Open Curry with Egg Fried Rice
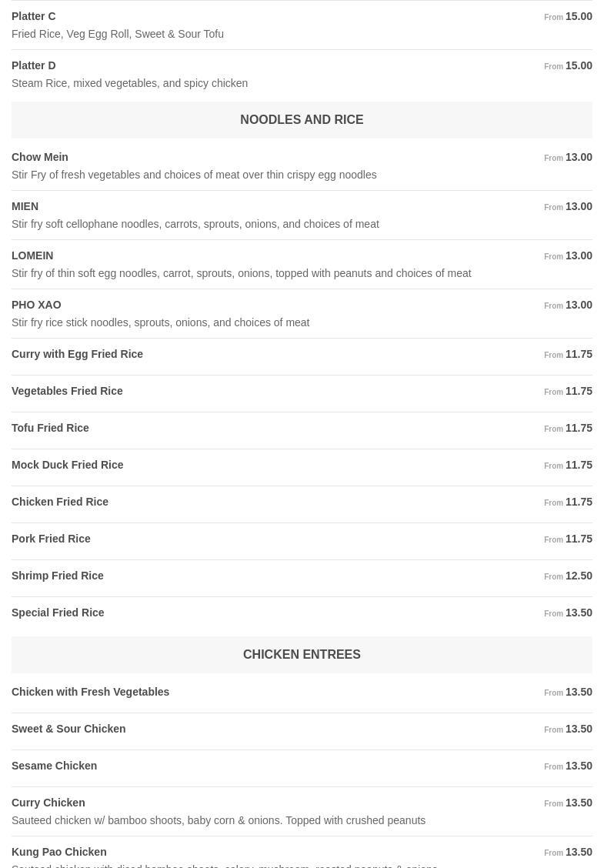Screen dimensions: 604x868 click(x=77, y=354)
